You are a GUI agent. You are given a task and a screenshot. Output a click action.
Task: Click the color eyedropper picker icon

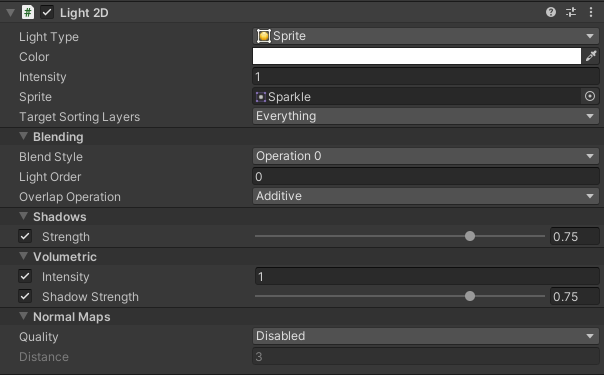[x=591, y=56]
